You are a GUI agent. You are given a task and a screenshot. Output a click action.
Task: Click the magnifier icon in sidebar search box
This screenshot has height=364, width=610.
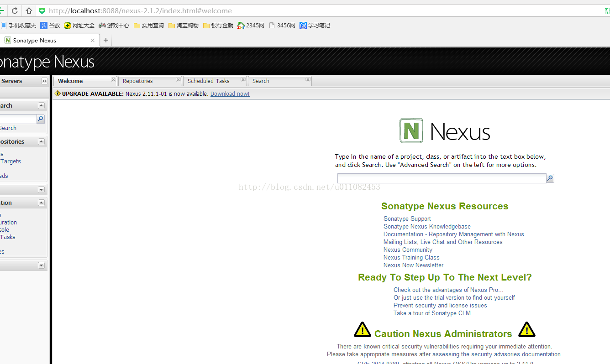pyautogui.click(x=41, y=119)
